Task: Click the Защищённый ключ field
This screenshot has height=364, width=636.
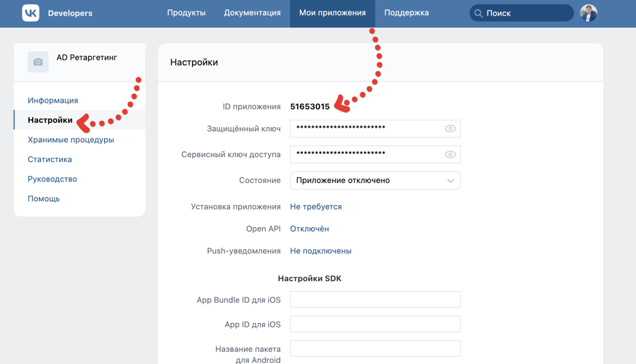Action: (375, 129)
